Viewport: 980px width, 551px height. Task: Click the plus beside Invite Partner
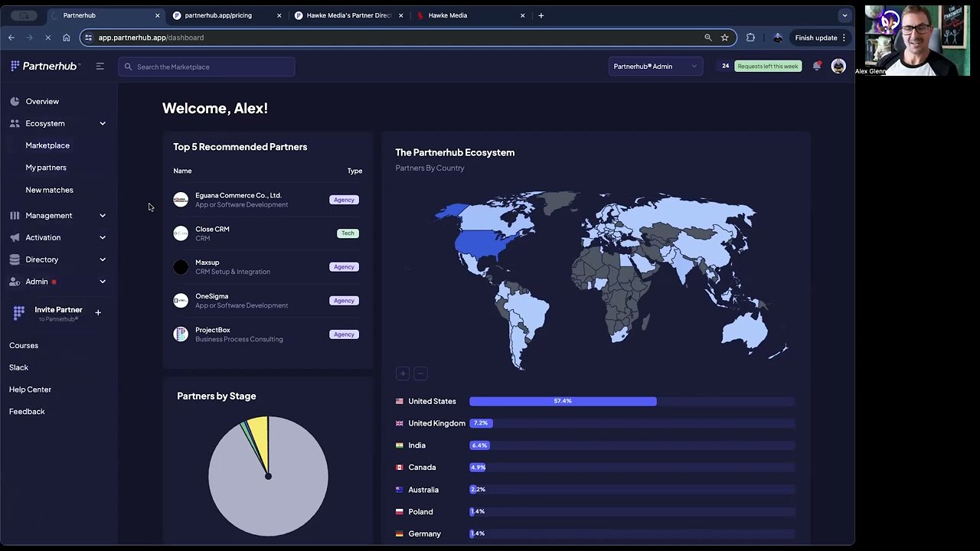point(98,312)
